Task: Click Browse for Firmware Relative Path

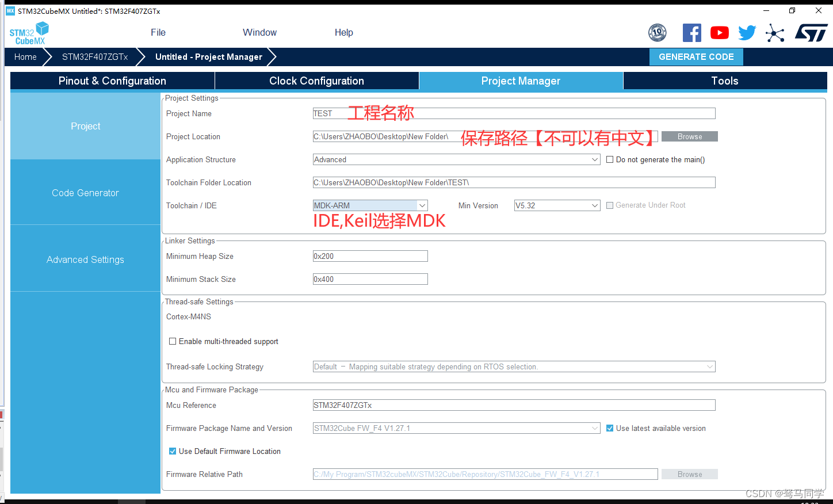Action: pos(690,474)
